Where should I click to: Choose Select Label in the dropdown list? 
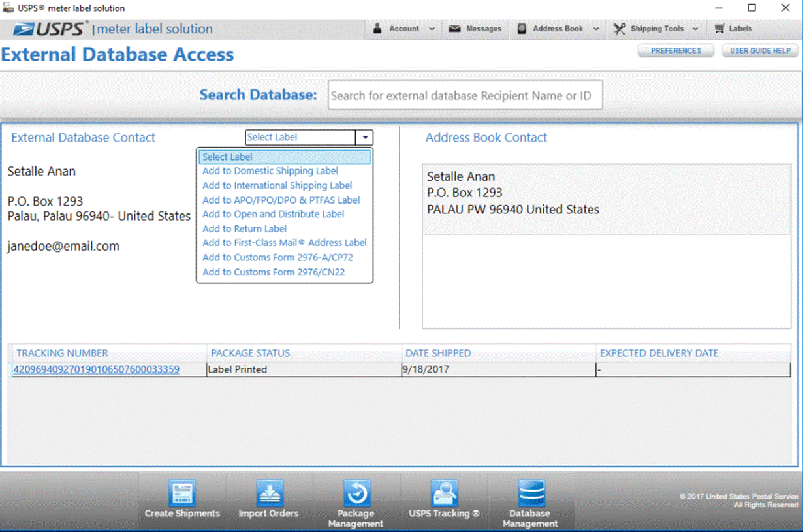(x=285, y=157)
